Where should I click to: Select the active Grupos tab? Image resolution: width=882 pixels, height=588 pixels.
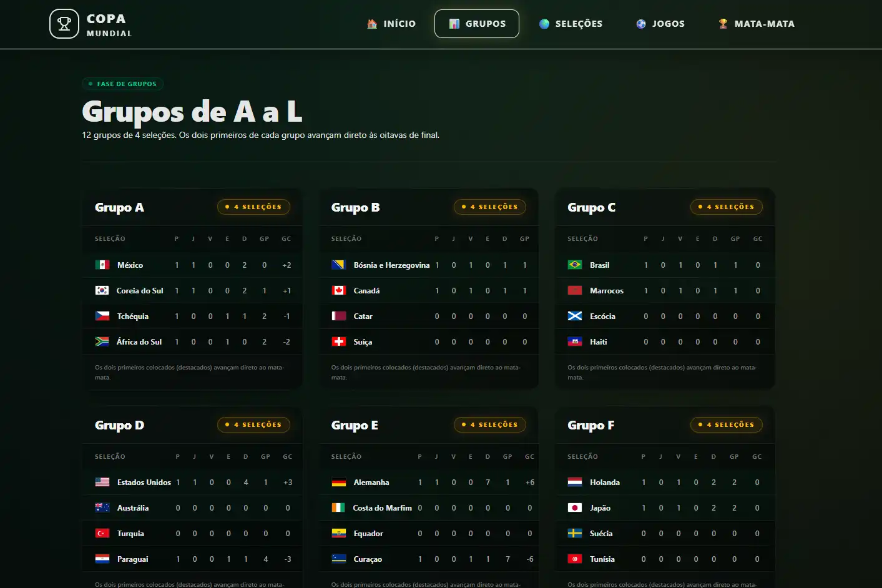click(x=477, y=24)
